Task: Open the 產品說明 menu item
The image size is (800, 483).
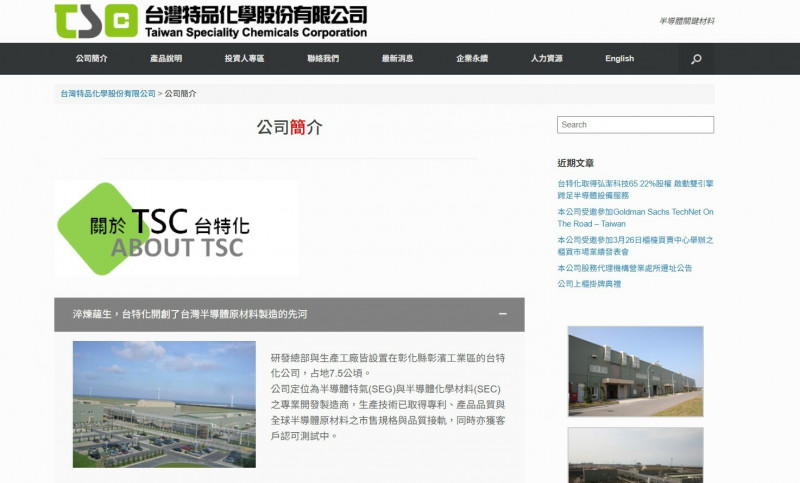Action: [166, 59]
